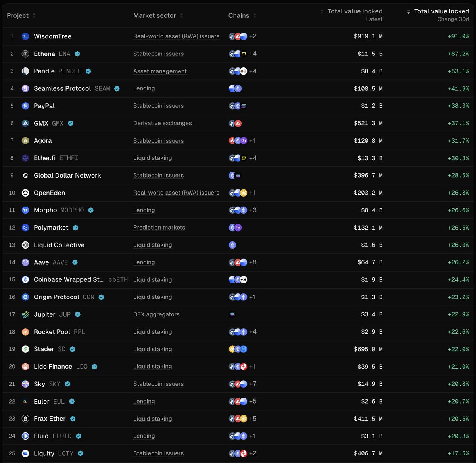Open the Lido Finance project name
The image size is (476, 463).
pyautogui.click(x=53, y=366)
